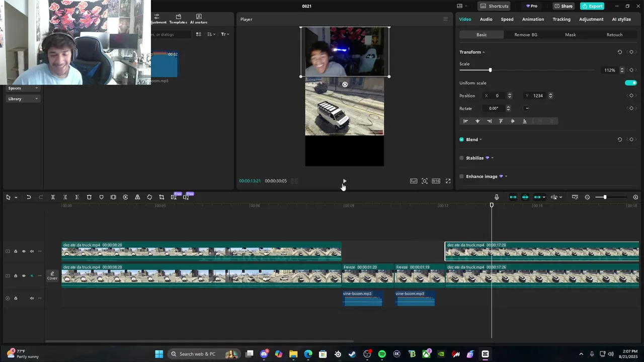Open the Tracking tab
This screenshot has width=644, height=362.
(x=561, y=19)
